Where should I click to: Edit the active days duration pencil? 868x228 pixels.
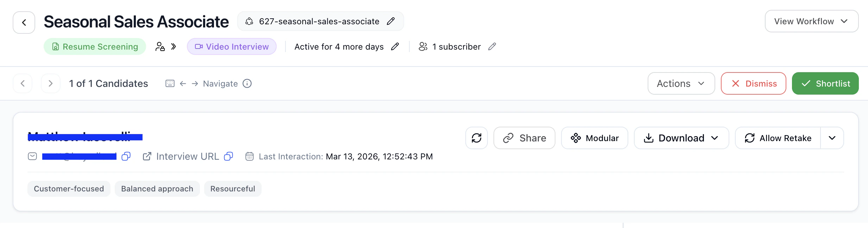pos(395,46)
